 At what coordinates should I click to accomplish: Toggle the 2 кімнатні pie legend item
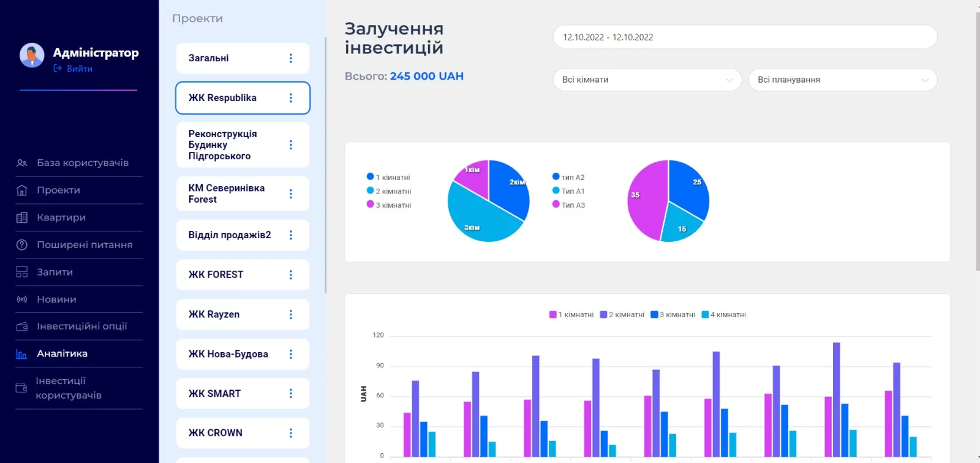[x=389, y=191]
